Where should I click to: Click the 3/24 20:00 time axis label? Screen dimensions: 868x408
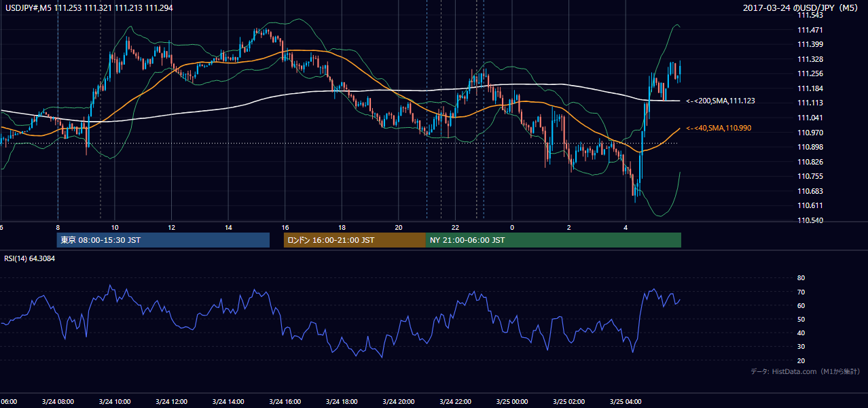(x=399, y=401)
